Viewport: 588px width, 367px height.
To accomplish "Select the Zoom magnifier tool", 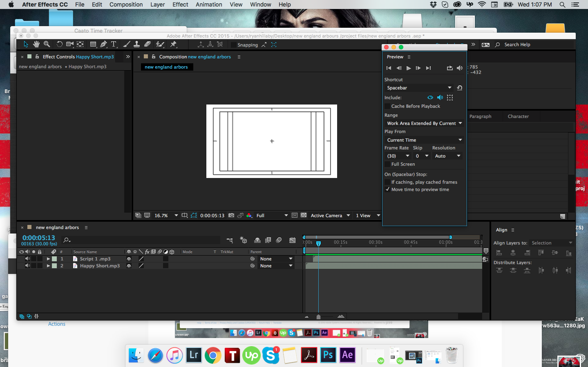I will [47, 44].
